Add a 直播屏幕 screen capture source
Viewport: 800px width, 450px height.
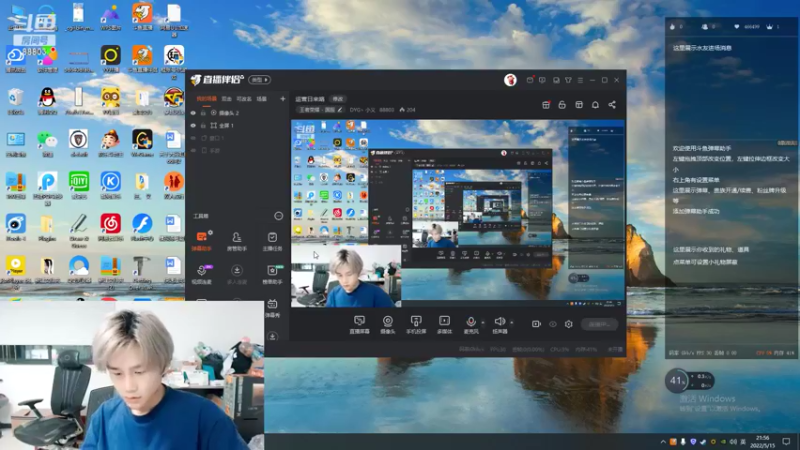tap(359, 324)
